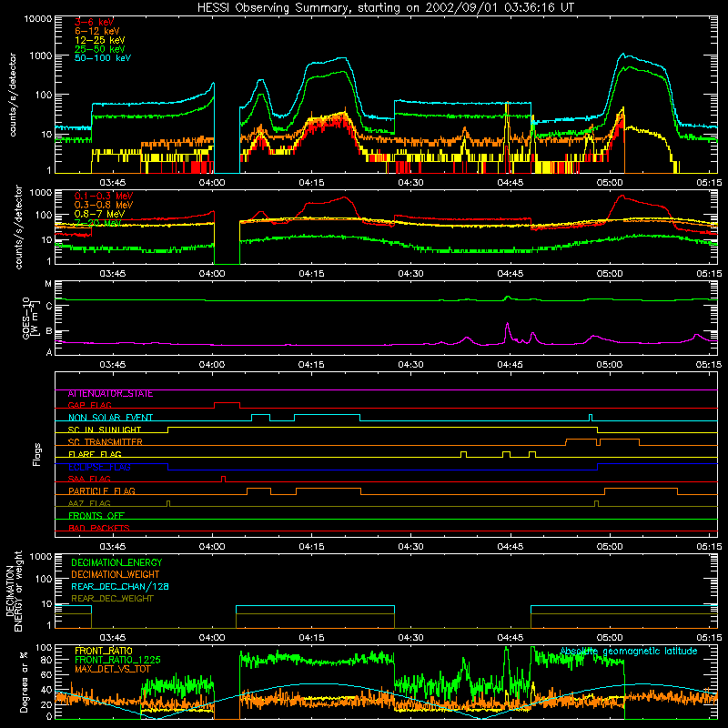This screenshot has width=728, height=728.
Task: Click the NON_SOLAR_EVENT flag label
Action: 110,418
